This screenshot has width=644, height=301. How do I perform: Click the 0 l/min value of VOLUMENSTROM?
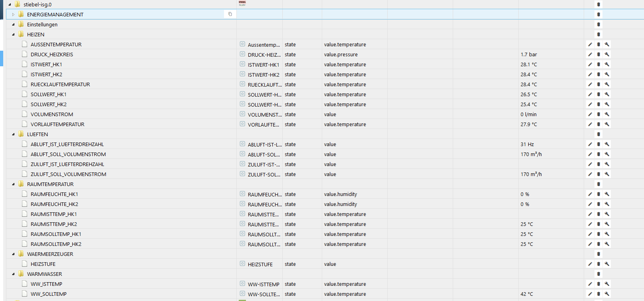529,114
